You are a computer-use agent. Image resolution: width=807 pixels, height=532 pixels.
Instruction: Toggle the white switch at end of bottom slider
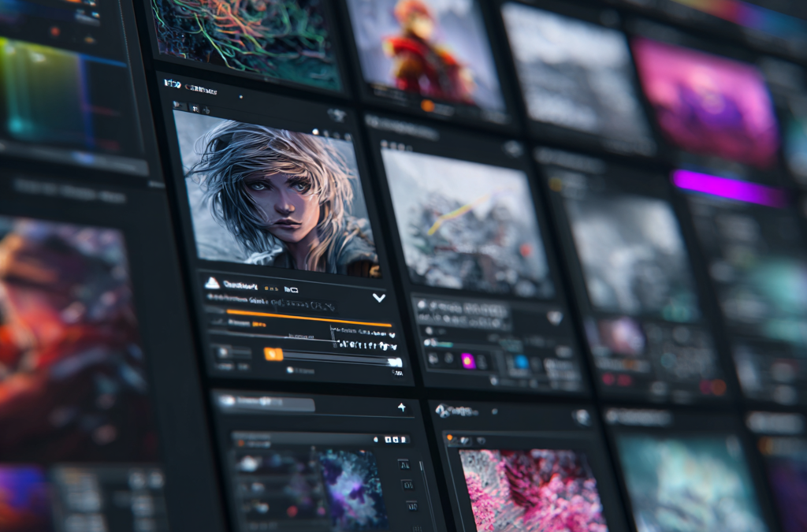[395, 362]
